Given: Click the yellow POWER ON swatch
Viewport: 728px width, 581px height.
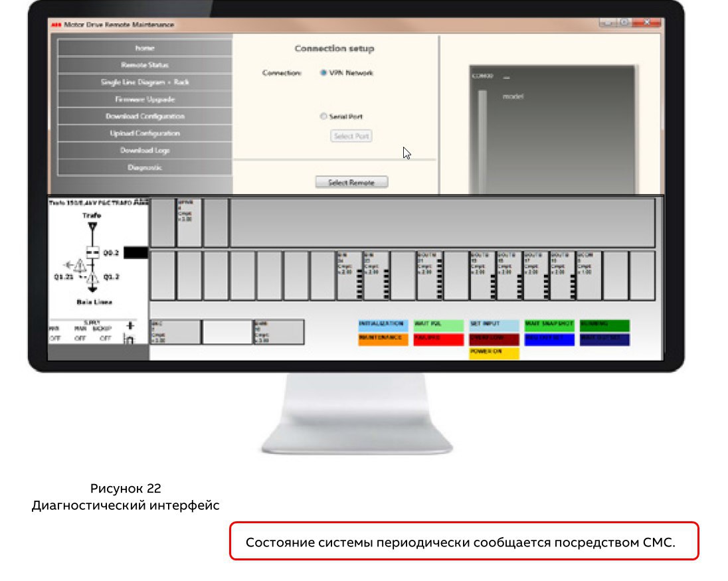Looking at the screenshot, I should 494,353.
